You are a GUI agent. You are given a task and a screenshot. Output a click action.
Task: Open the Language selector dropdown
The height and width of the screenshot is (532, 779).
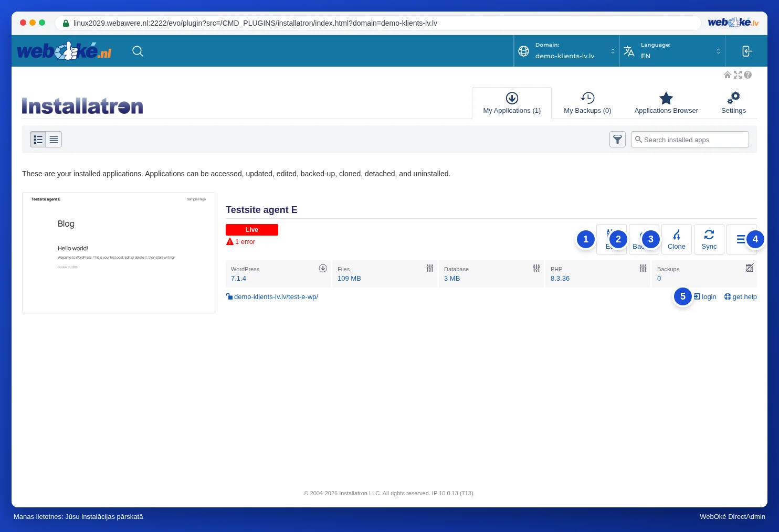tap(672, 51)
